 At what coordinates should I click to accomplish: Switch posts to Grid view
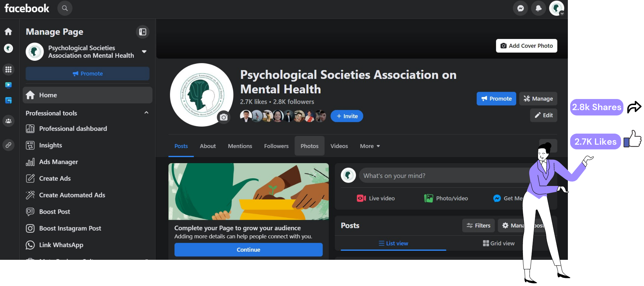(499, 243)
